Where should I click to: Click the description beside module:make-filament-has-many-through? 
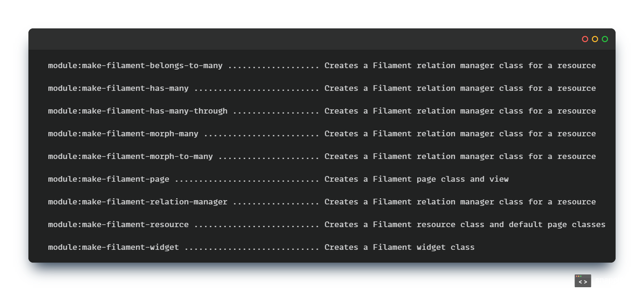click(x=460, y=111)
